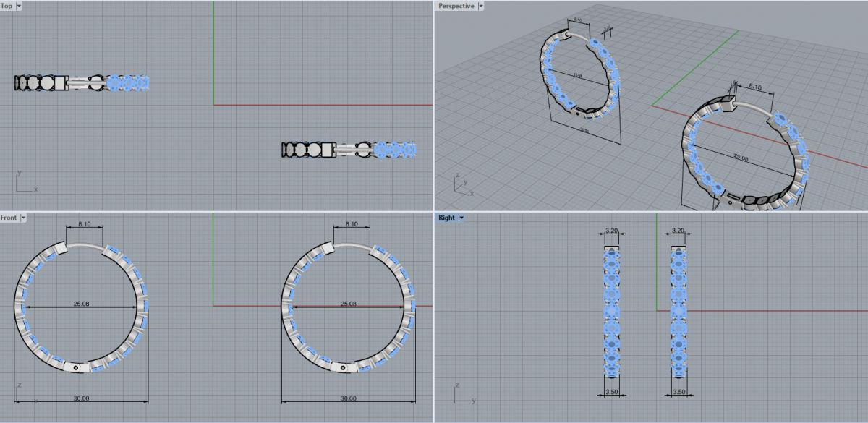Open the Front viewport dropdown arrow

tap(23, 218)
